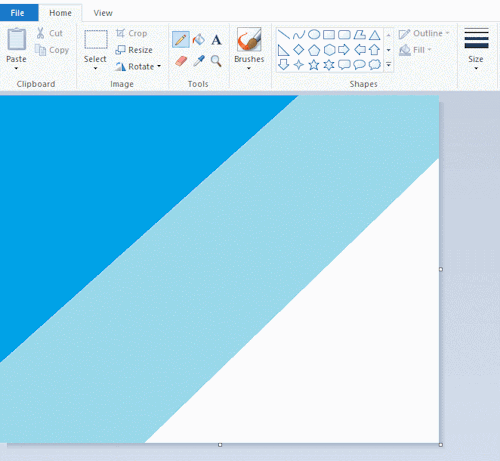Choose the Pentagon shape
The height and width of the screenshot is (461, 500).
(314, 50)
